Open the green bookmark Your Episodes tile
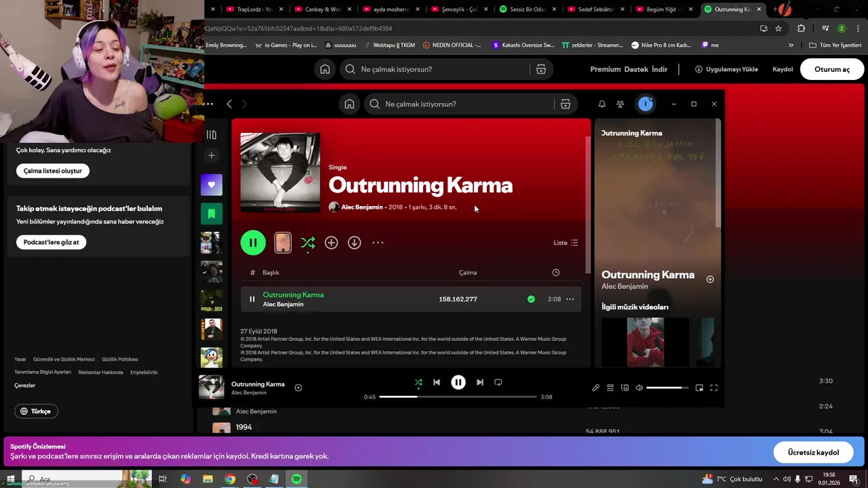 pos(212,213)
